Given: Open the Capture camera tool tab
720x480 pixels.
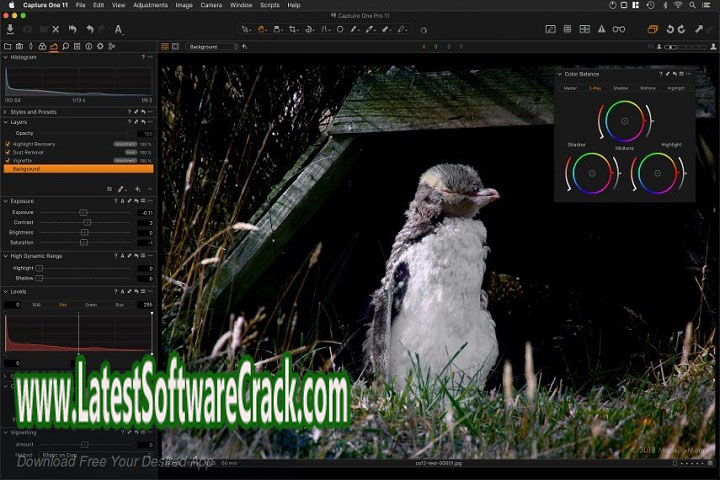Looking at the screenshot, I should click(19, 46).
